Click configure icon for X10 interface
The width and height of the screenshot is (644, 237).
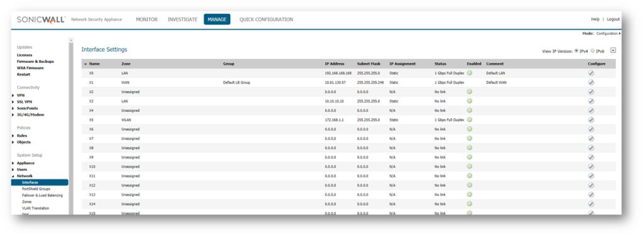coord(591,167)
